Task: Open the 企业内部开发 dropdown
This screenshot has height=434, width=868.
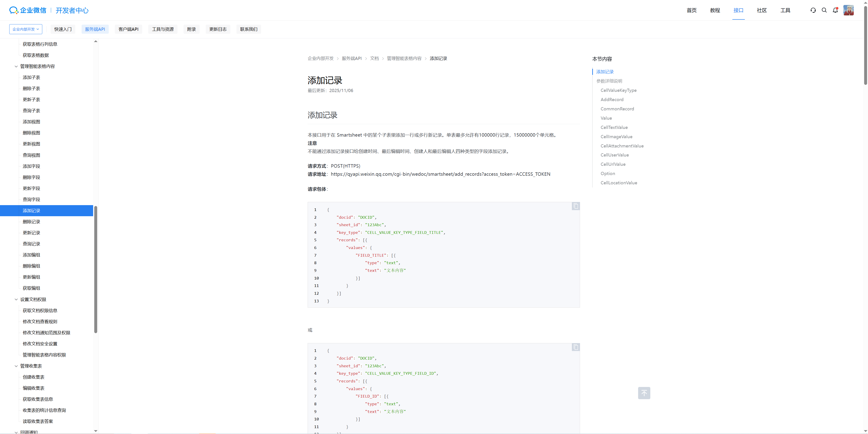Action: click(26, 29)
